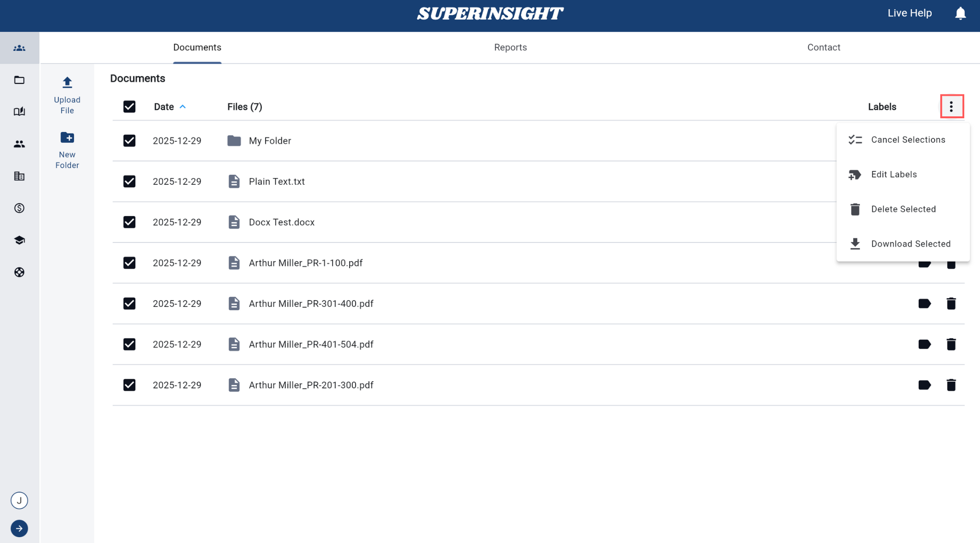Choose Download Selected from the menu
The height and width of the screenshot is (543, 980).
coord(911,244)
